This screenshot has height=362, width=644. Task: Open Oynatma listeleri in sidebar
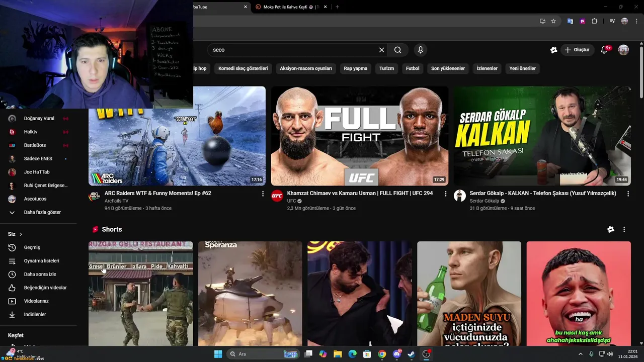(38, 261)
